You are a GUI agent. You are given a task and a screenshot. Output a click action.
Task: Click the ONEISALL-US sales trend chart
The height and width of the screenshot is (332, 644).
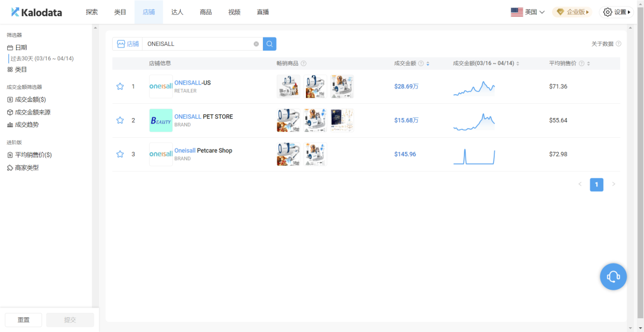[474, 88]
